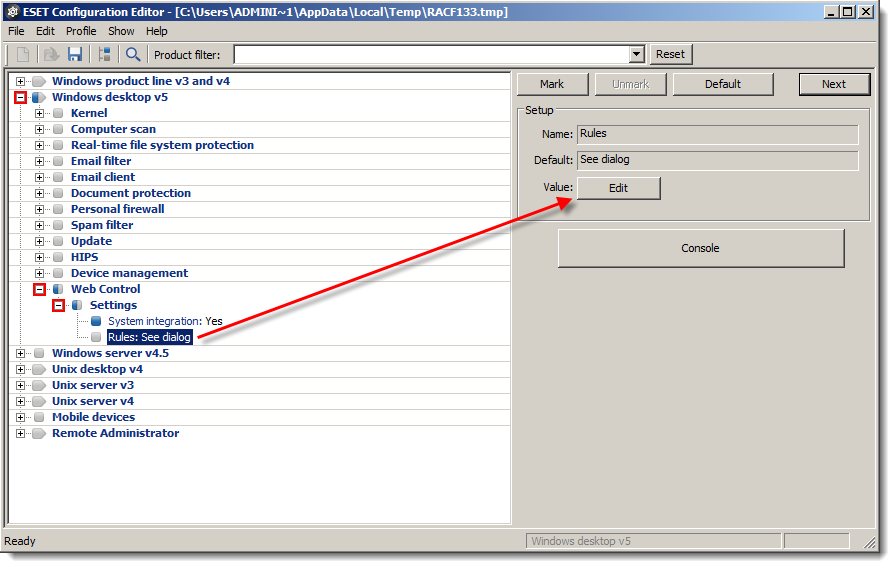Click the New document toolbar icon

pos(23,54)
